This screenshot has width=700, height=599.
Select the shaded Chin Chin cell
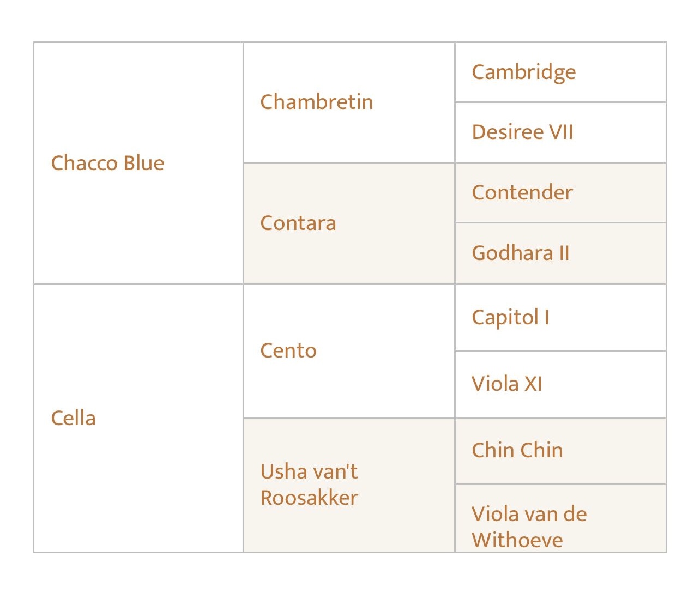click(560, 451)
